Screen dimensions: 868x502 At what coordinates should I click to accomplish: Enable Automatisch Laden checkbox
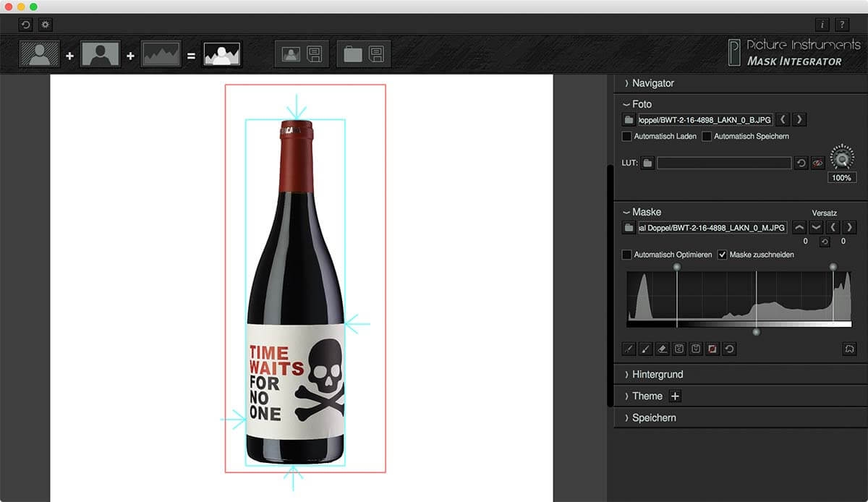click(627, 136)
